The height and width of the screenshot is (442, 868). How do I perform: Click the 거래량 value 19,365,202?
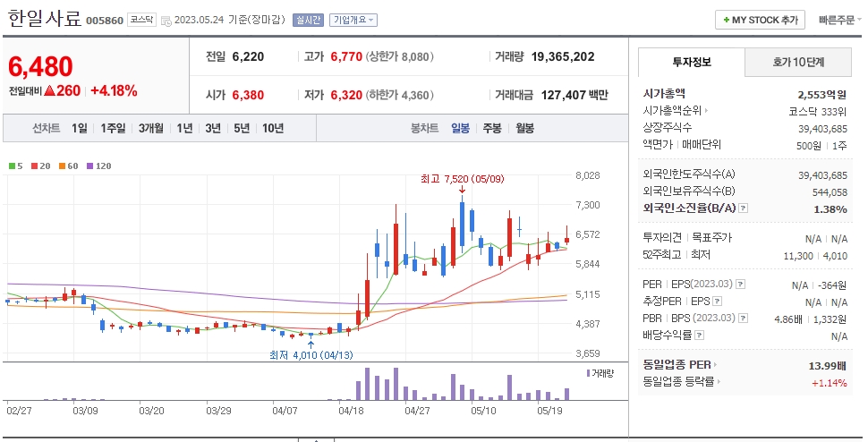pos(563,57)
